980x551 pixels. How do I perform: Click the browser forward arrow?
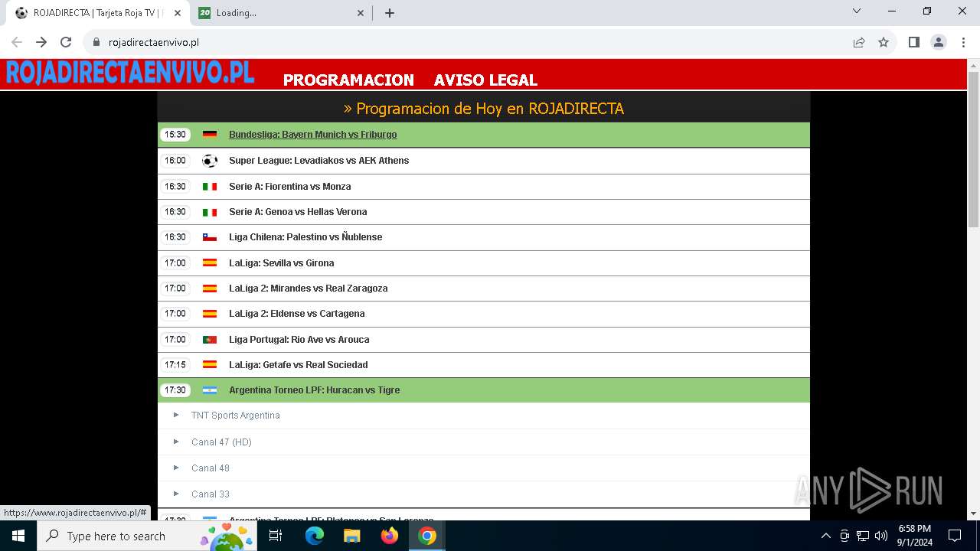41,42
